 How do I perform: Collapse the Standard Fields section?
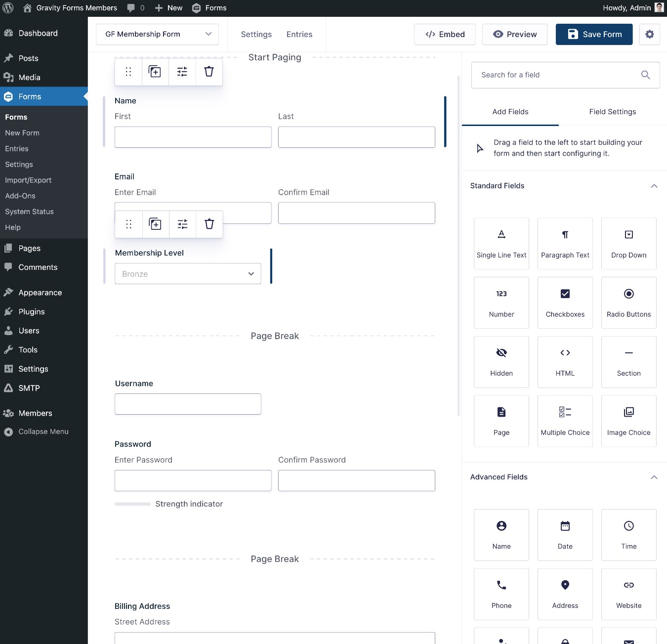pyautogui.click(x=654, y=186)
